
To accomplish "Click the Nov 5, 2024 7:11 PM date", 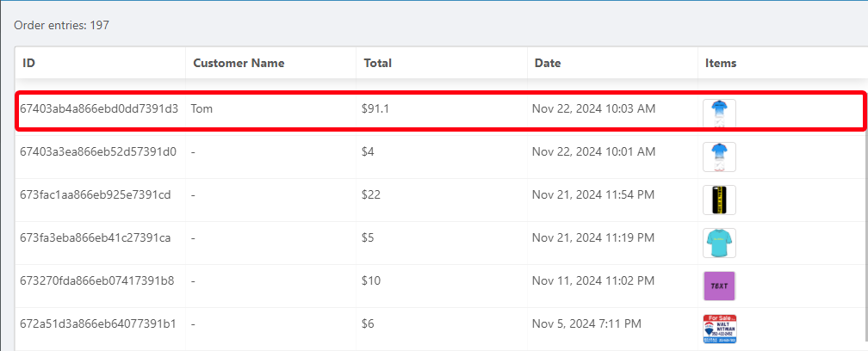I will point(586,323).
